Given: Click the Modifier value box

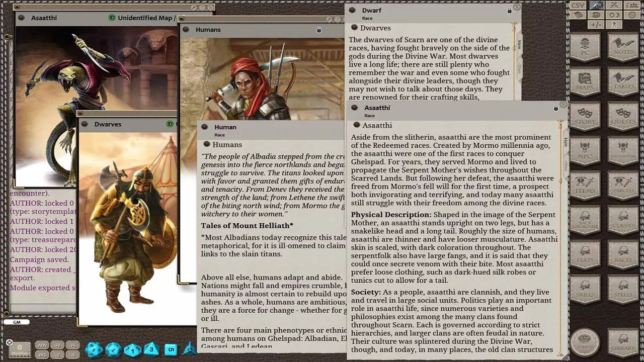Looking at the screenshot, I should (20, 349).
